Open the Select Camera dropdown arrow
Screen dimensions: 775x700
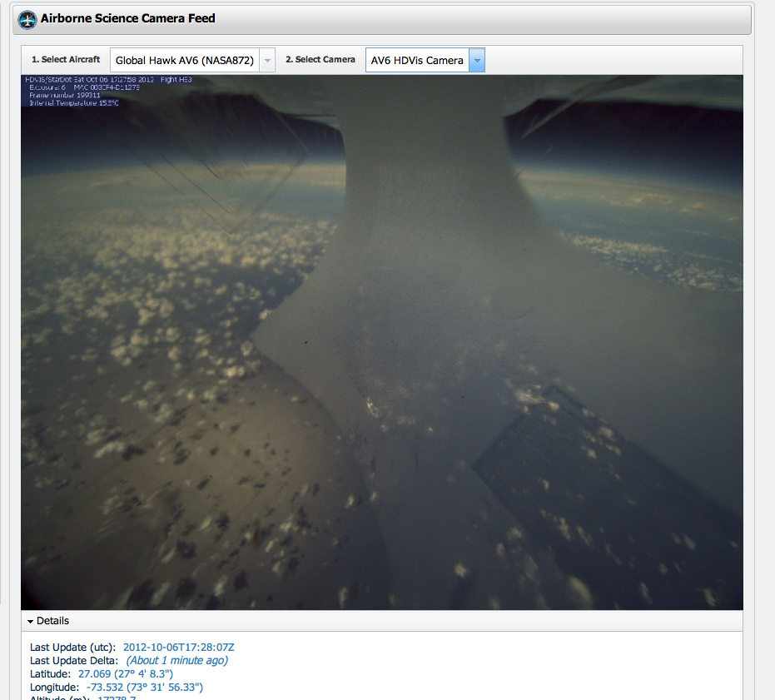[477, 60]
